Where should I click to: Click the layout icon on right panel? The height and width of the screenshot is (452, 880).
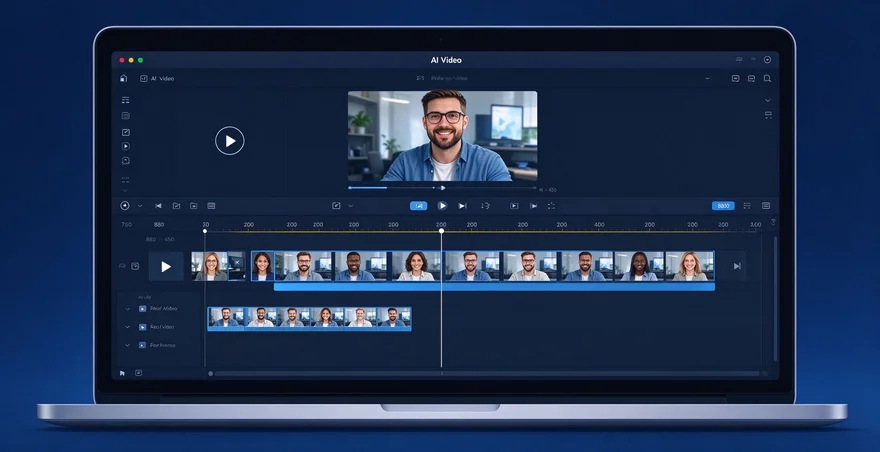[768, 115]
